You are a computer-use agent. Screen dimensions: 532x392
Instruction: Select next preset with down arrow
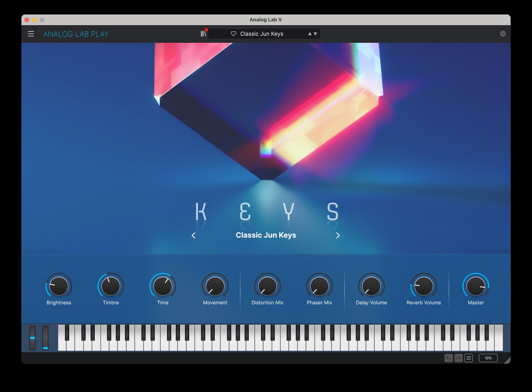tap(315, 34)
